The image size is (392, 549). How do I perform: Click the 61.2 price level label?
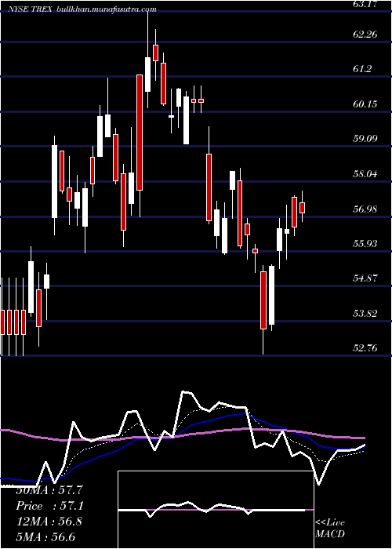pyautogui.click(x=362, y=69)
